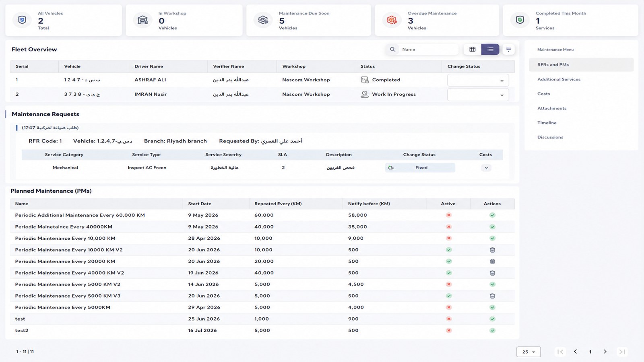Viewport: 644px width, 362px height.
Task: Switch Fleet Overview to grid view
Action: [x=473, y=49]
